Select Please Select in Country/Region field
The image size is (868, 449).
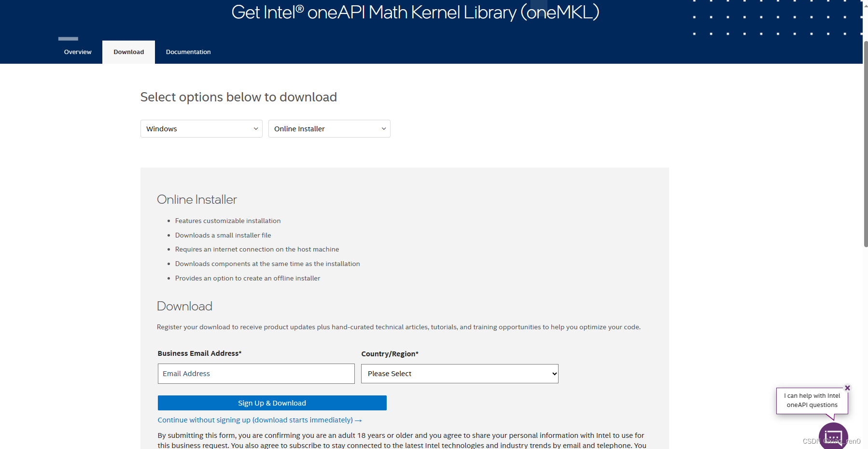pyautogui.click(x=459, y=373)
